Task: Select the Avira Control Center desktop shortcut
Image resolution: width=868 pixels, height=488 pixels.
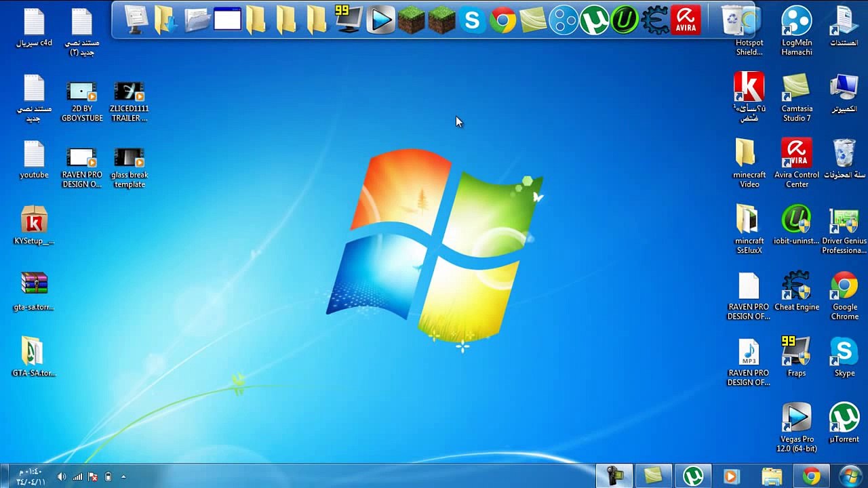Action: [x=797, y=163]
